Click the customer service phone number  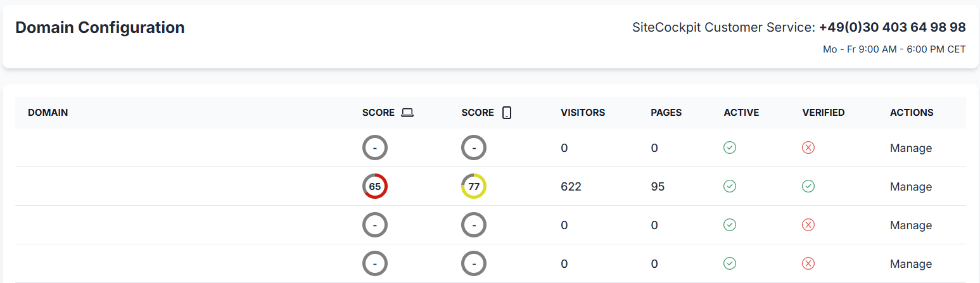click(892, 27)
